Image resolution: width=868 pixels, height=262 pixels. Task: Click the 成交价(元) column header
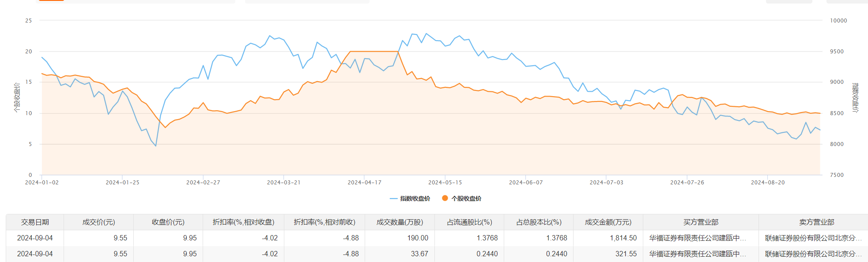[x=98, y=222]
